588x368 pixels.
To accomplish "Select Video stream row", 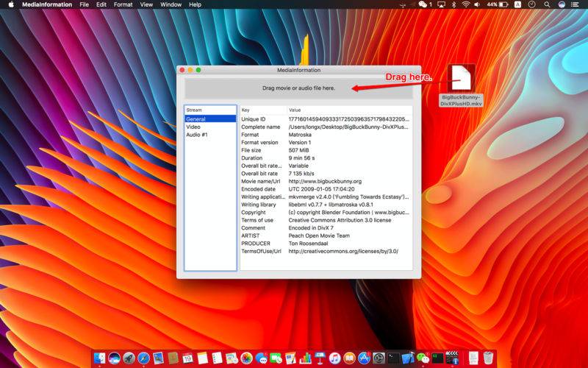I will pos(210,127).
